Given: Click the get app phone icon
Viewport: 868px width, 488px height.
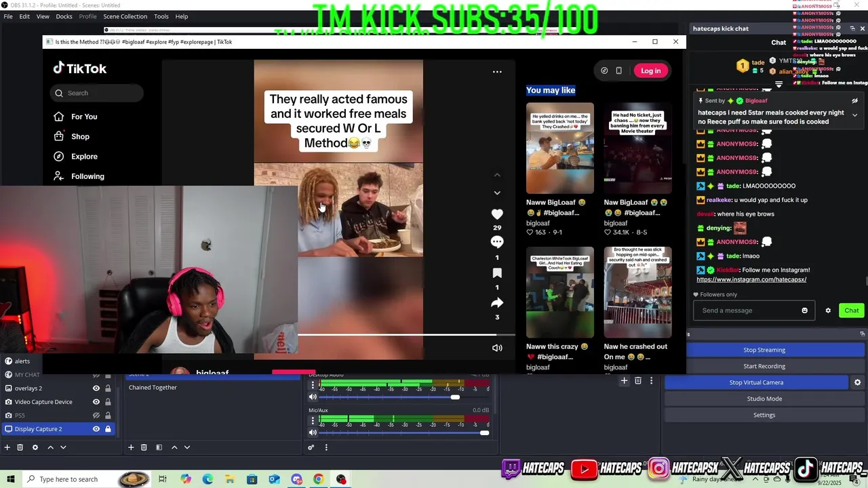Looking at the screenshot, I should pyautogui.click(x=618, y=70).
